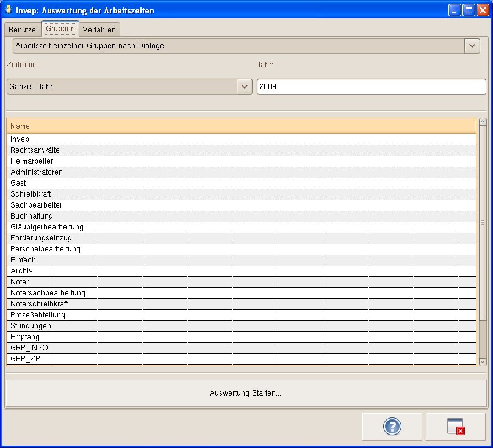Select the 'Empfang' group
The width and height of the screenshot is (493, 448).
coord(241,338)
